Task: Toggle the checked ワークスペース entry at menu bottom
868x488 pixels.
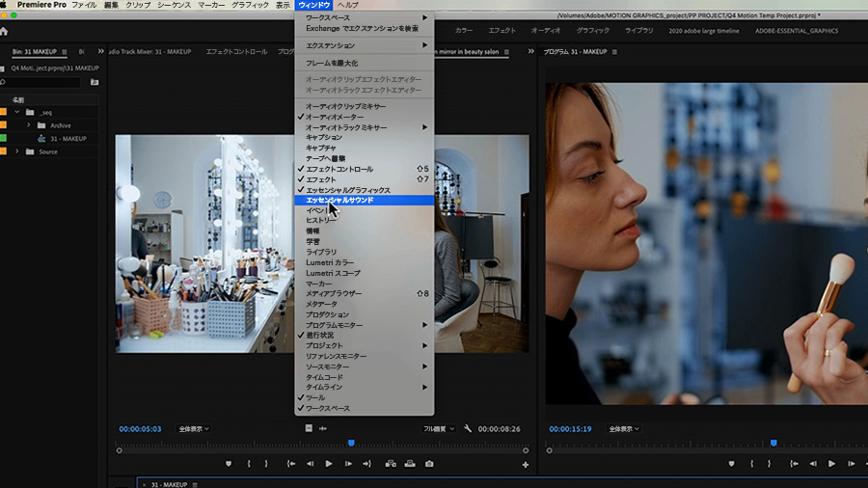Action: tap(365, 408)
